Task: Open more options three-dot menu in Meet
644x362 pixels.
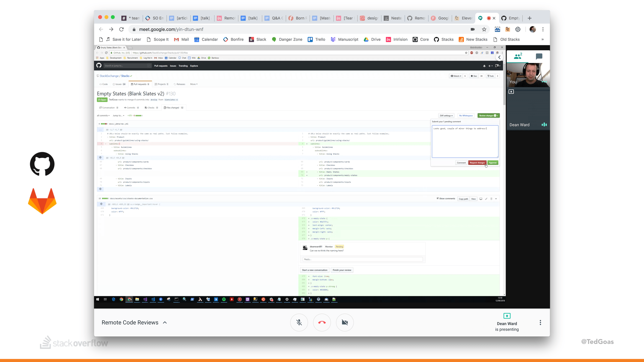Action: pos(540,322)
